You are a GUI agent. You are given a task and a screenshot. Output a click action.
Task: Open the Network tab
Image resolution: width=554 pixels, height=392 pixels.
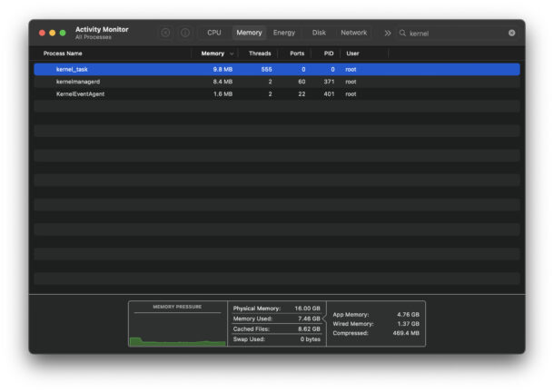coord(353,33)
